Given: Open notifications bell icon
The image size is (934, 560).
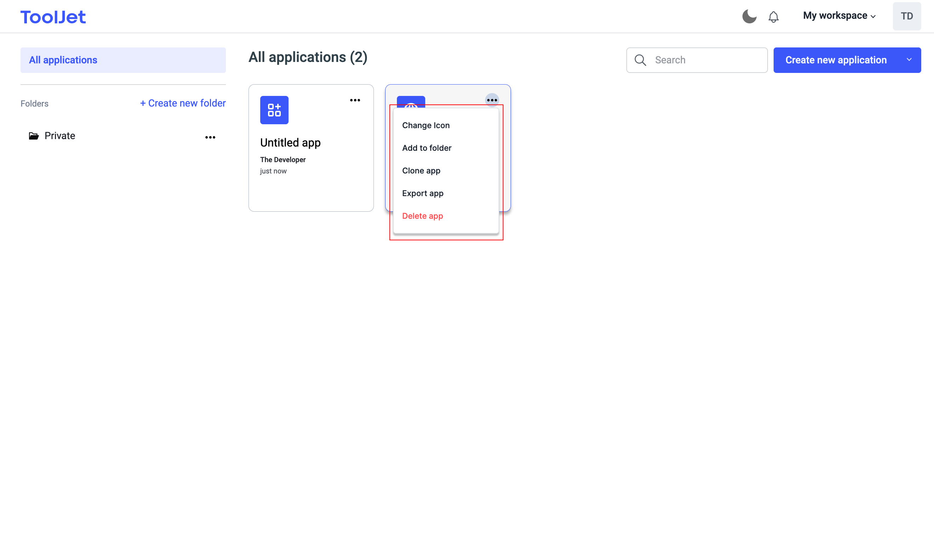Looking at the screenshot, I should coord(773,17).
